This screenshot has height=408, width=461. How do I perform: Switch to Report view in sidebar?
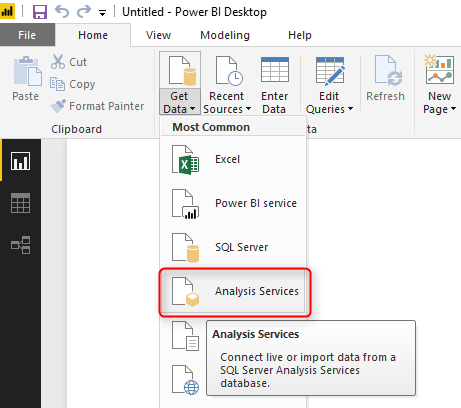pyautogui.click(x=20, y=161)
